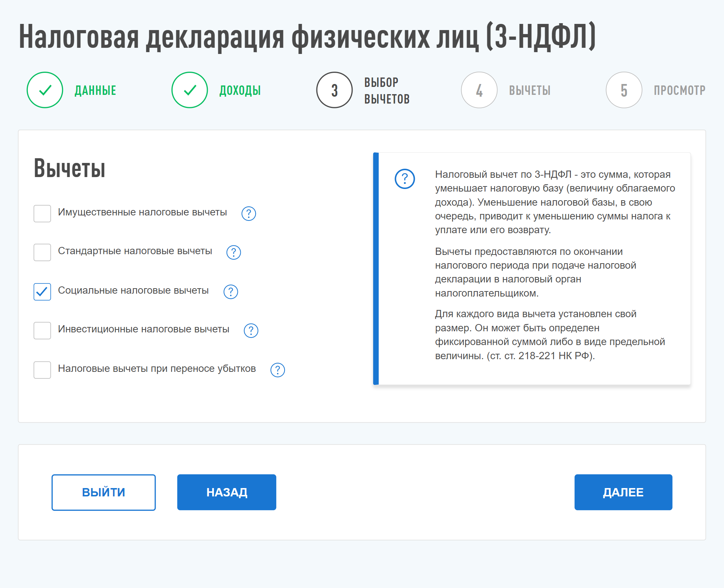Click step 3 circle
Screen dimensions: 724x588
coord(334,90)
